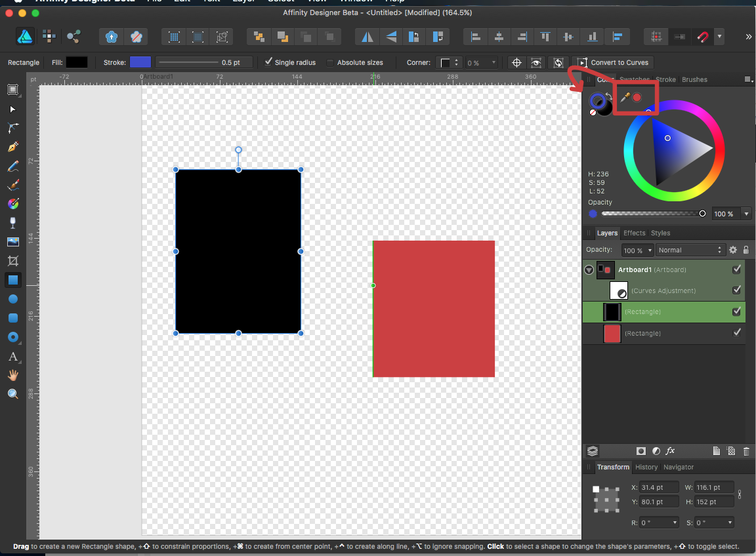Expand toolbar overflow chevron
The height and width of the screenshot is (556, 756).
(x=748, y=37)
